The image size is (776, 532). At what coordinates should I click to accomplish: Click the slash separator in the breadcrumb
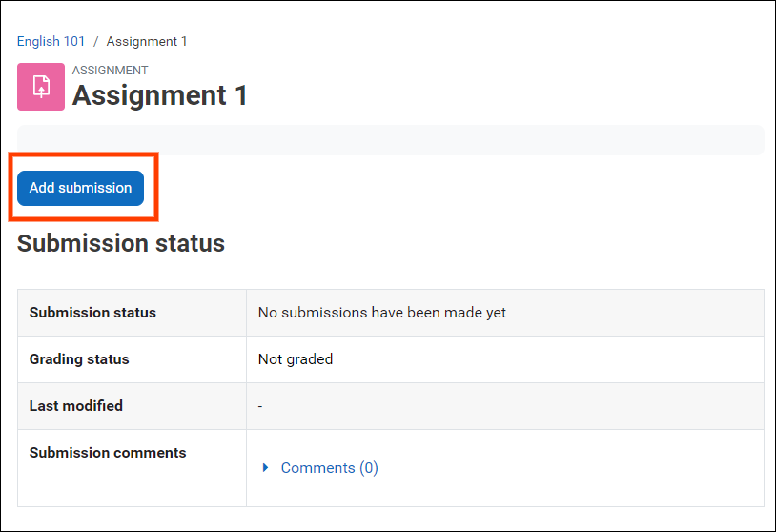point(95,41)
